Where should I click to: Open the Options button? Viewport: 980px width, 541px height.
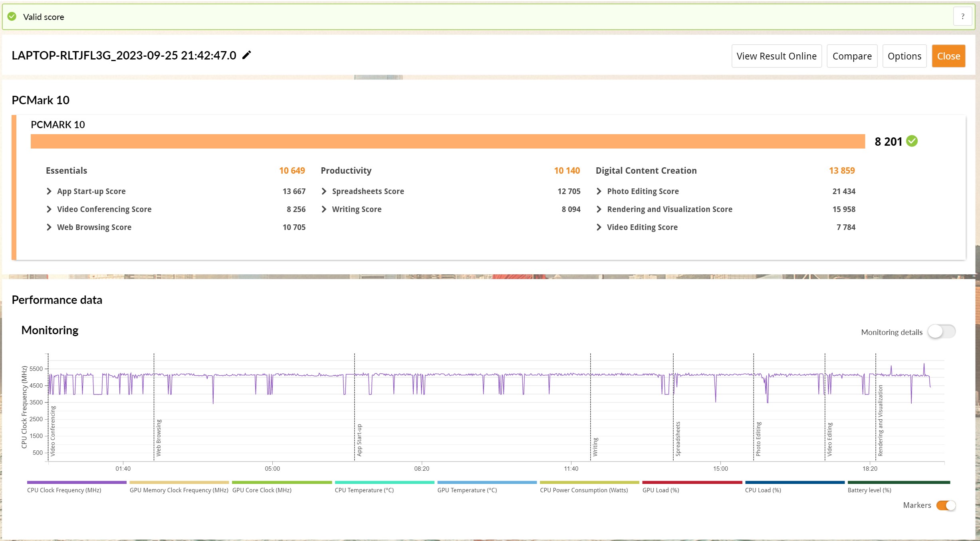pyautogui.click(x=904, y=56)
